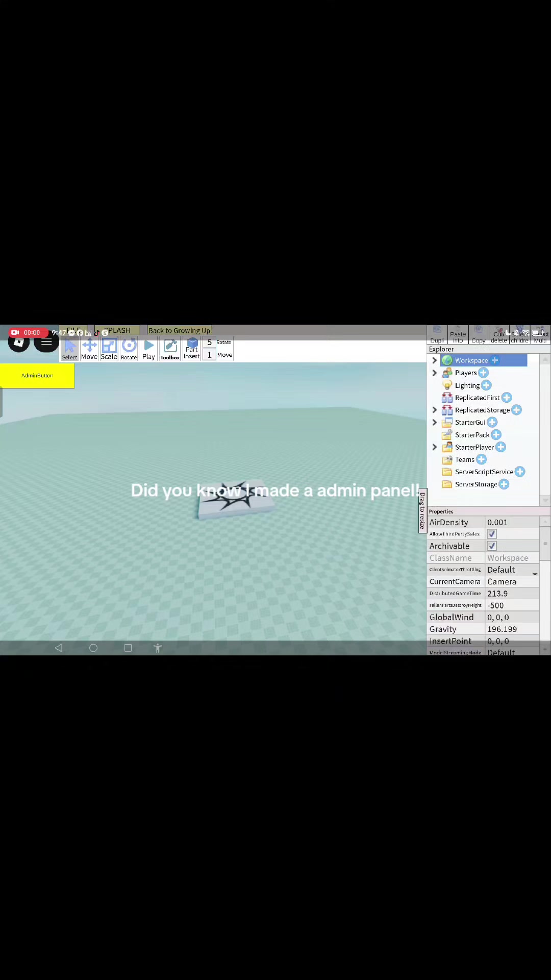Click the Select Multi button

pyautogui.click(x=540, y=335)
